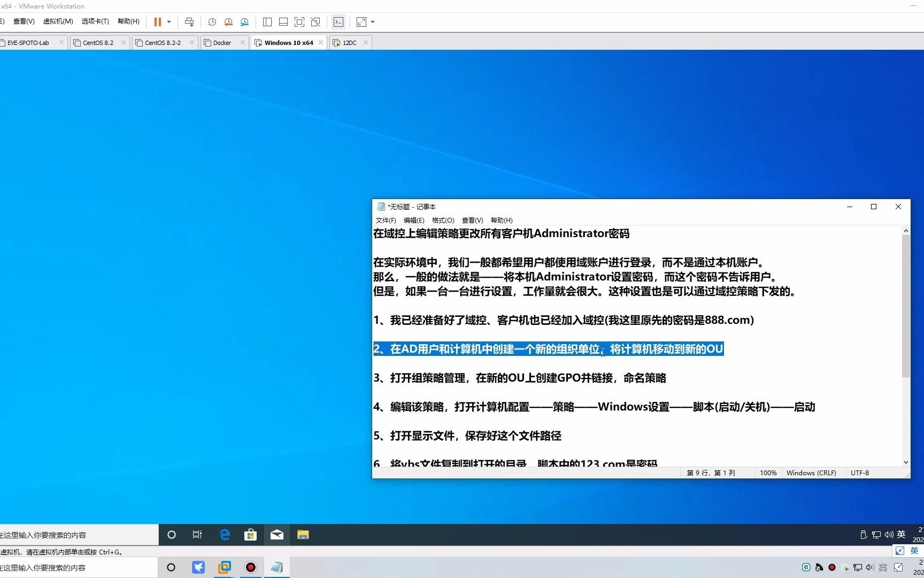The image size is (924, 578).
Task: Switch to the CentOS 8.2-2 tab
Action: click(163, 43)
